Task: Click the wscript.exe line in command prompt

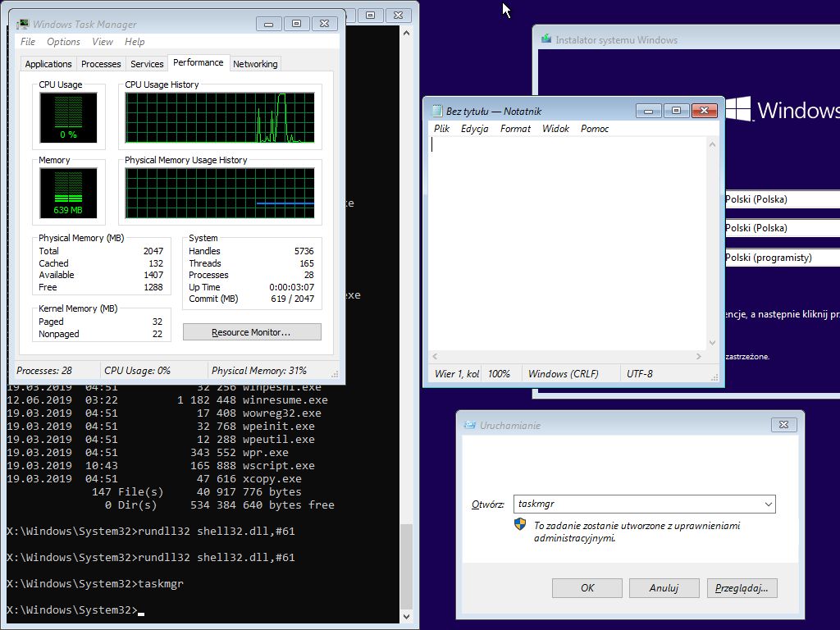Action: pyautogui.click(x=161, y=466)
